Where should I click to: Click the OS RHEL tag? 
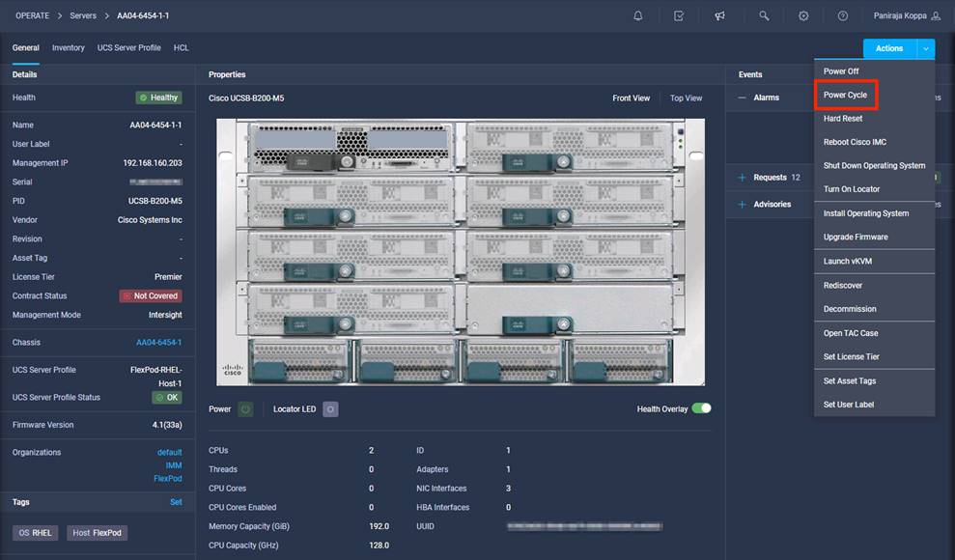[x=36, y=533]
